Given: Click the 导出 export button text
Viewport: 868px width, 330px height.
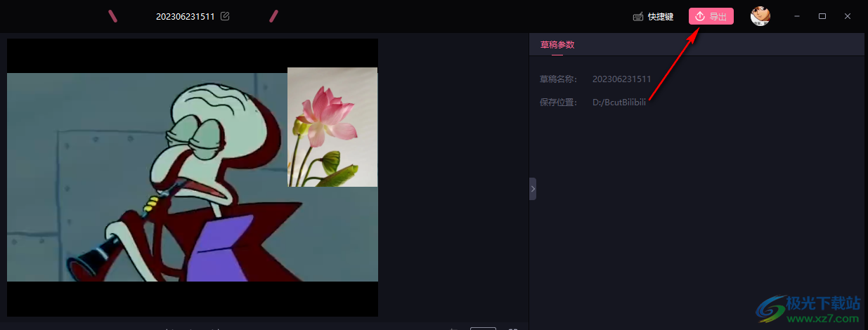Looking at the screenshot, I should 718,16.
